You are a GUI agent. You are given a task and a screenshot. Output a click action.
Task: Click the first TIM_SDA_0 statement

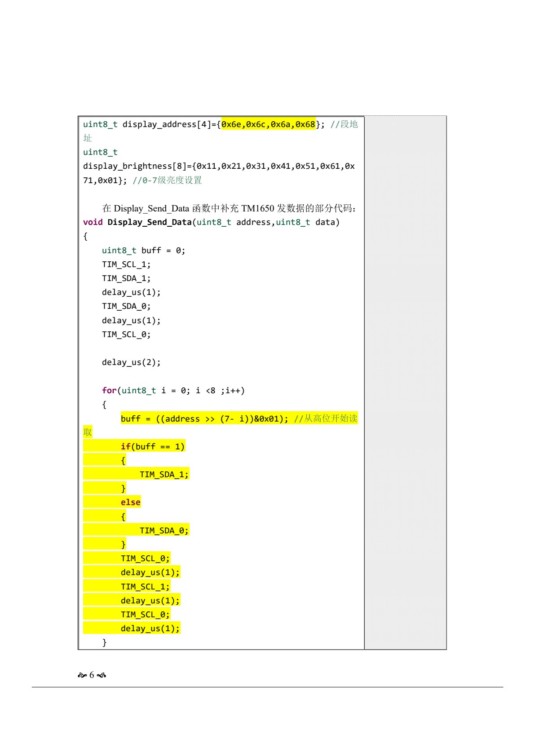pos(126,306)
